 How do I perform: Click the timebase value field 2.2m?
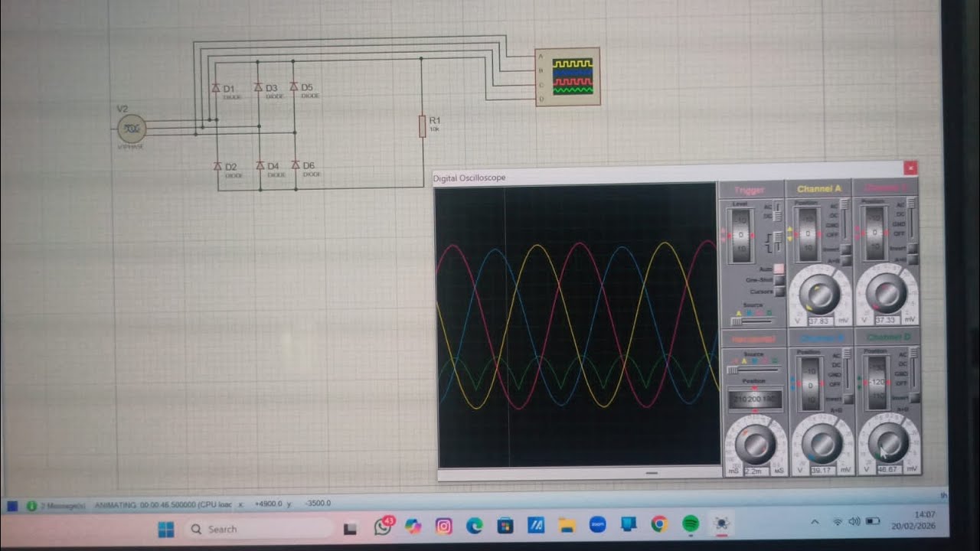tap(755, 470)
